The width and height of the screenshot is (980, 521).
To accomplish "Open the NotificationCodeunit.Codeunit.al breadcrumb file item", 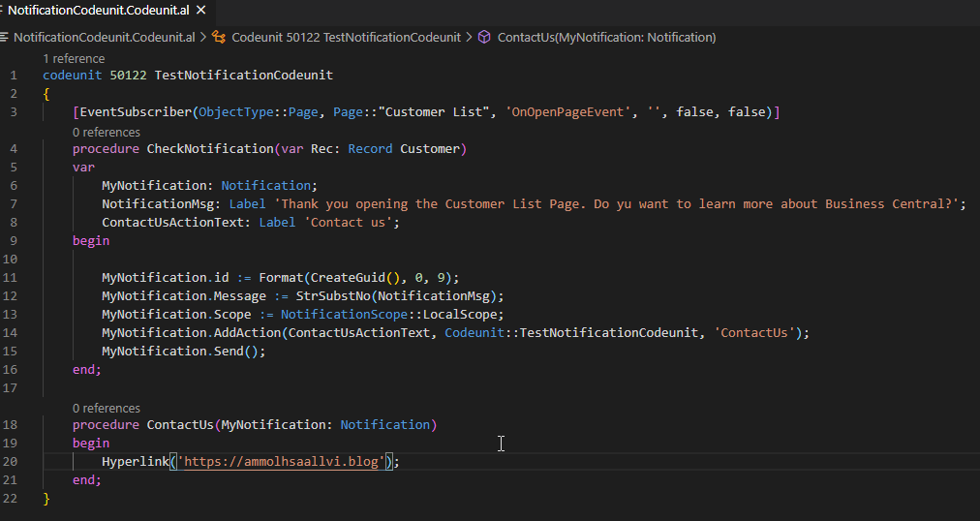I will tap(104, 37).
